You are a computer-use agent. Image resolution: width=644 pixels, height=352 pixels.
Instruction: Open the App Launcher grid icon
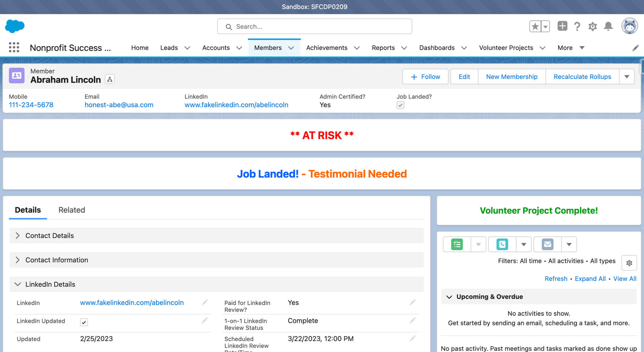click(x=14, y=47)
